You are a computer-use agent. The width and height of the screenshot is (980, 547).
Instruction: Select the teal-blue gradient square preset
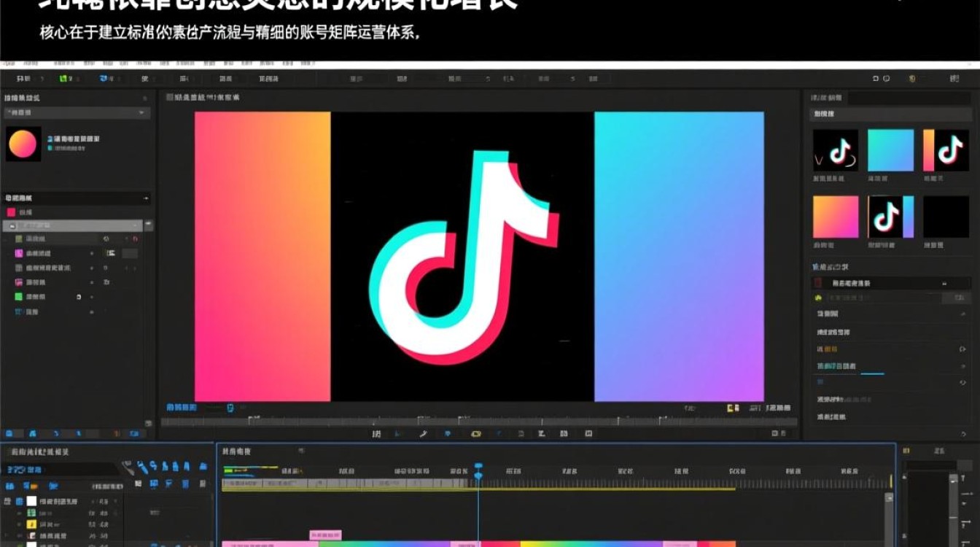[x=890, y=150]
